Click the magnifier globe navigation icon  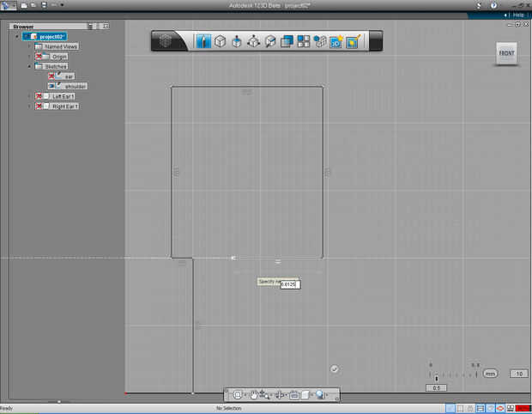click(x=319, y=394)
